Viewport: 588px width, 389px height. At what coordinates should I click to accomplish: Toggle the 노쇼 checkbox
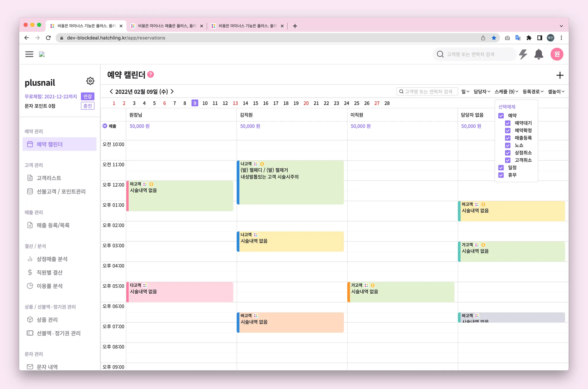(508, 145)
